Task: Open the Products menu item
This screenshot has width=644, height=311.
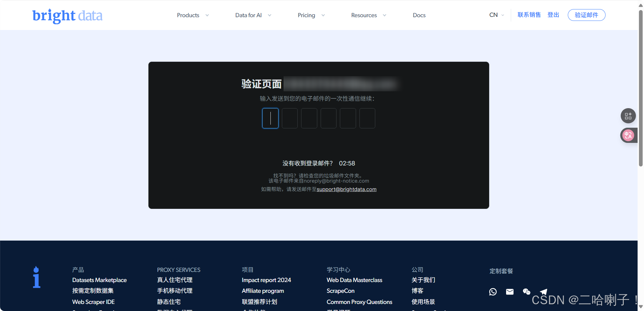Action: click(x=188, y=15)
